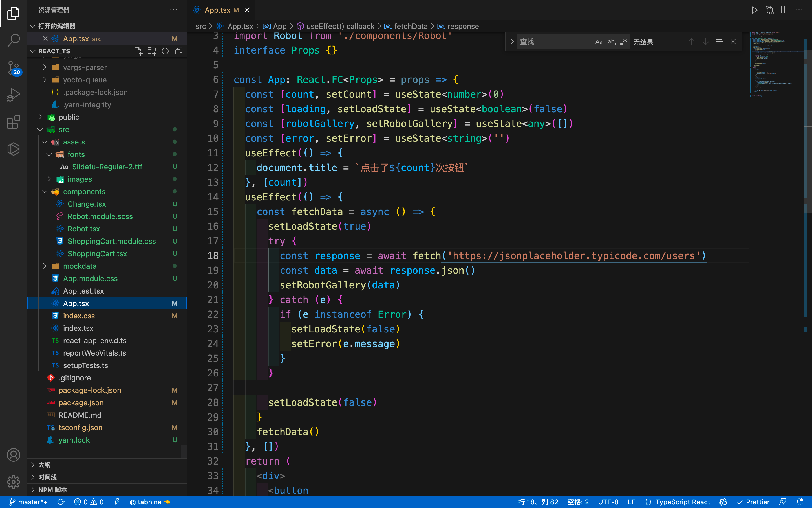
Task: Open package.json in file tree
Action: (81, 402)
